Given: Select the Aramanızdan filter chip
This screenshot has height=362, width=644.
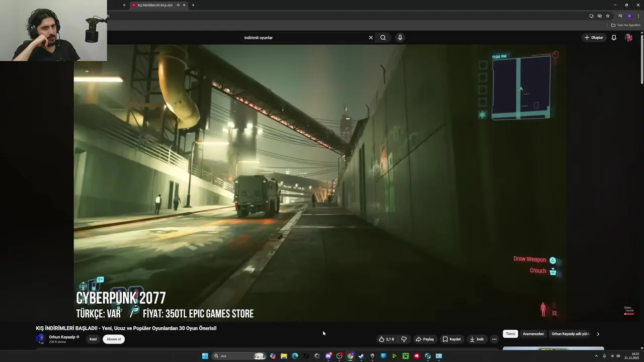Looking at the screenshot, I should click(x=533, y=334).
